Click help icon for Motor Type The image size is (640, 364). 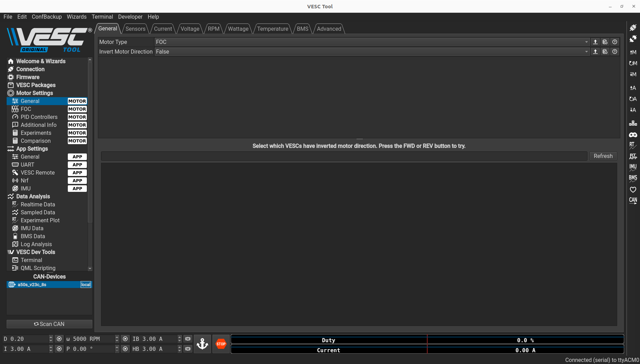tap(614, 42)
